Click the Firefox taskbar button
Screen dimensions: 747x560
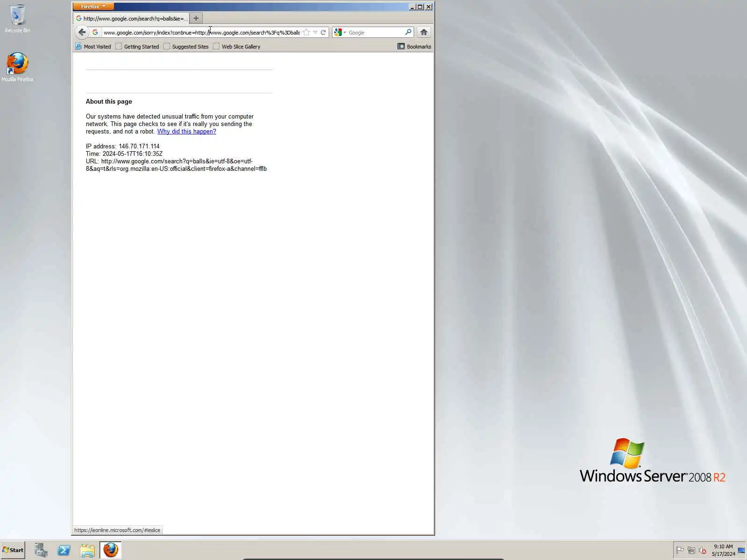[x=111, y=550]
